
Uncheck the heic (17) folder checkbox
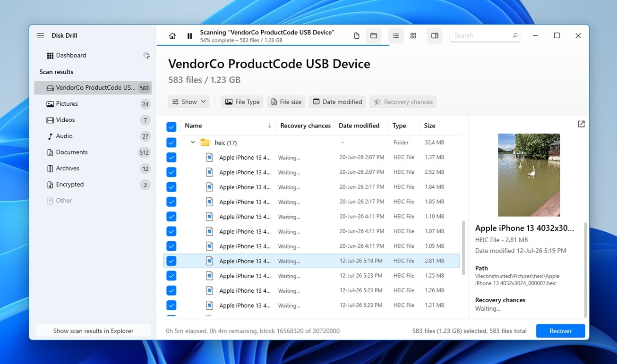tap(171, 143)
